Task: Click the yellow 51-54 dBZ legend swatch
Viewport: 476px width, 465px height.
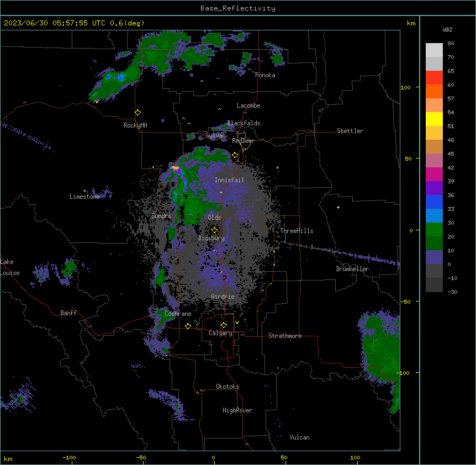Action: tap(434, 119)
